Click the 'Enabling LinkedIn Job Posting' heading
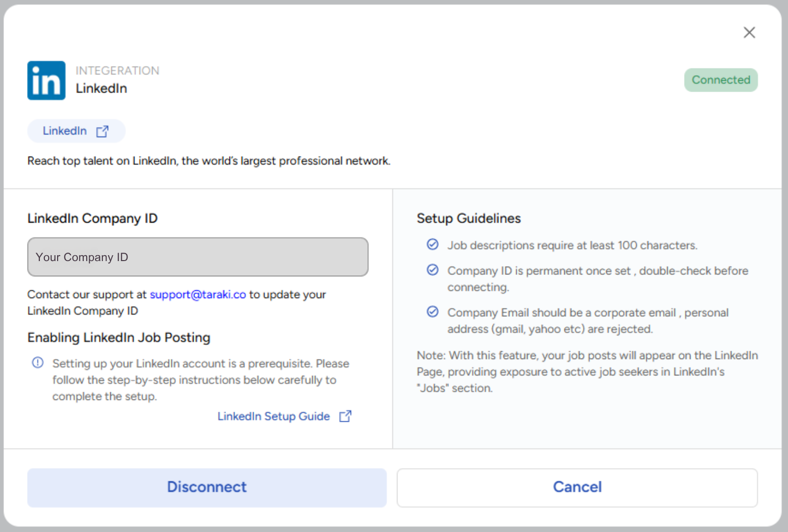 coord(119,337)
